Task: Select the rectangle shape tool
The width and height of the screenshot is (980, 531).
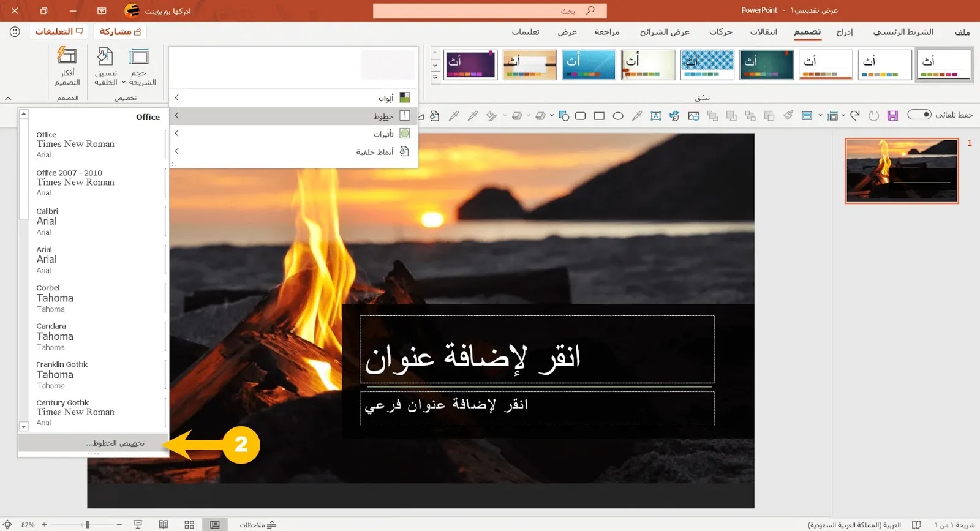Action: coord(599,116)
